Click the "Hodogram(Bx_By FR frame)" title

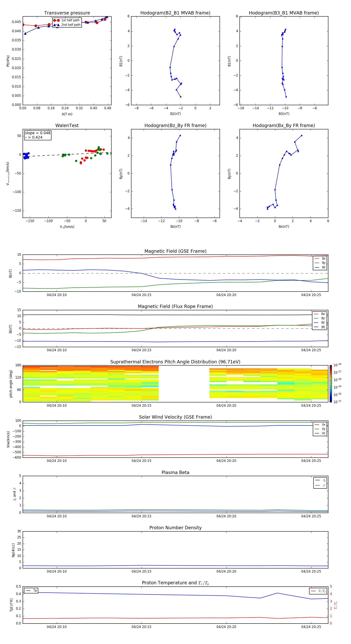pyautogui.click(x=284, y=125)
